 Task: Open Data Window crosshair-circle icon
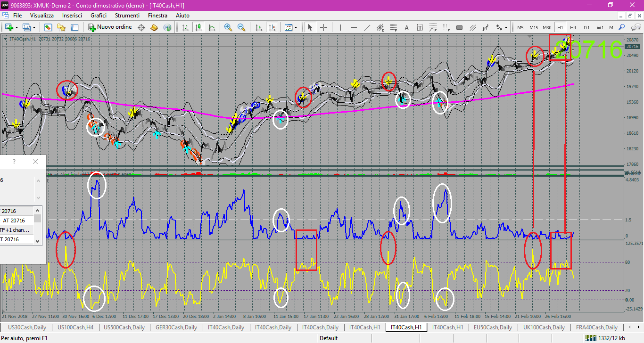pyautogui.click(x=141, y=27)
